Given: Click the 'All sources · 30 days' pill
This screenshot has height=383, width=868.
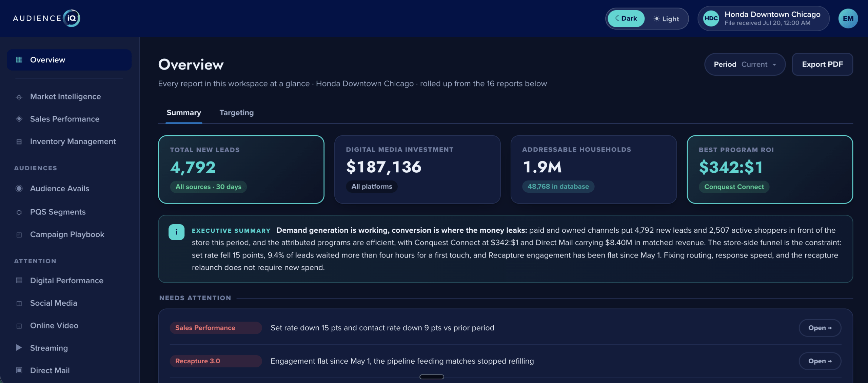Looking at the screenshot, I should [x=208, y=187].
